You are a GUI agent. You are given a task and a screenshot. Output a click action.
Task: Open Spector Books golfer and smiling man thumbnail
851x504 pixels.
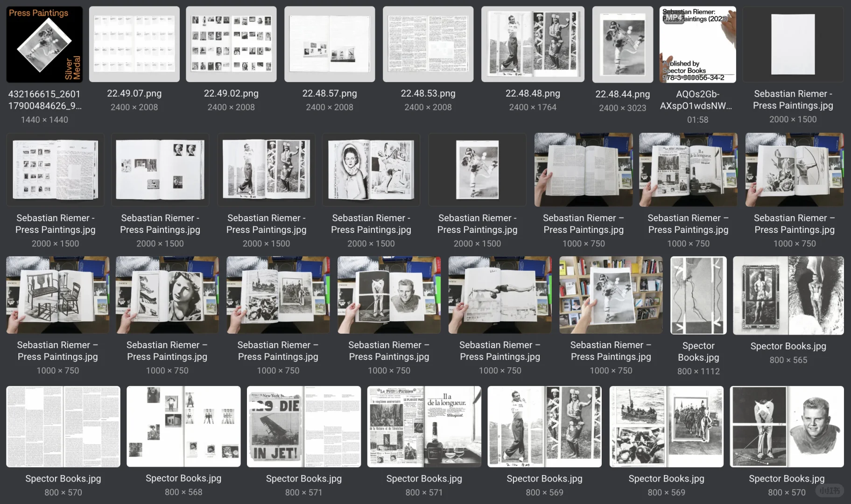(x=787, y=427)
